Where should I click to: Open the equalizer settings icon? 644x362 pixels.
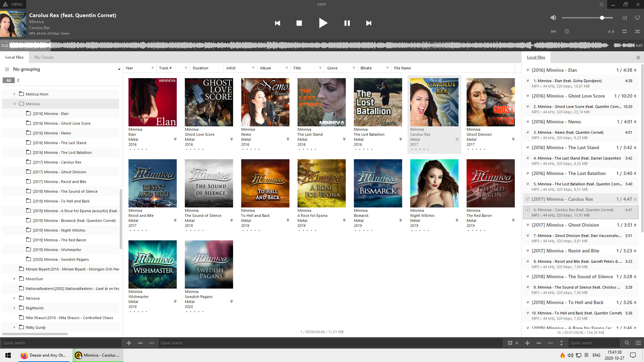(x=625, y=18)
